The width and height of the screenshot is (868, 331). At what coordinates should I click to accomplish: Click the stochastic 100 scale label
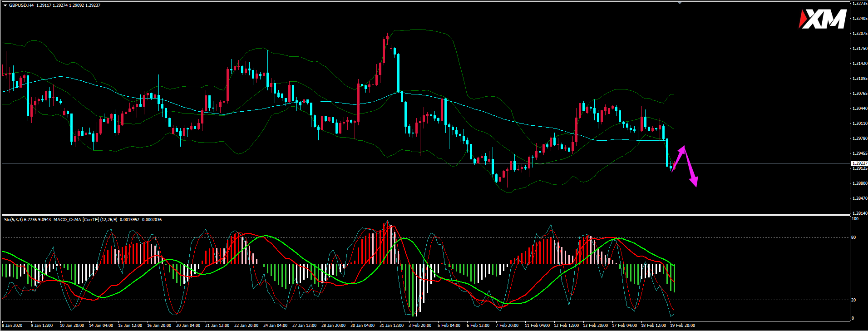[x=855, y=219]
